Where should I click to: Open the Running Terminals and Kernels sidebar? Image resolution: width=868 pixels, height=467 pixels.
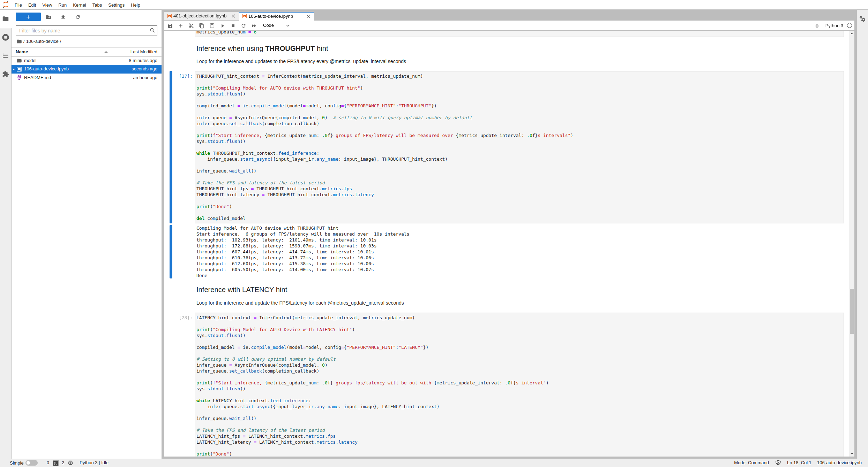6,37
